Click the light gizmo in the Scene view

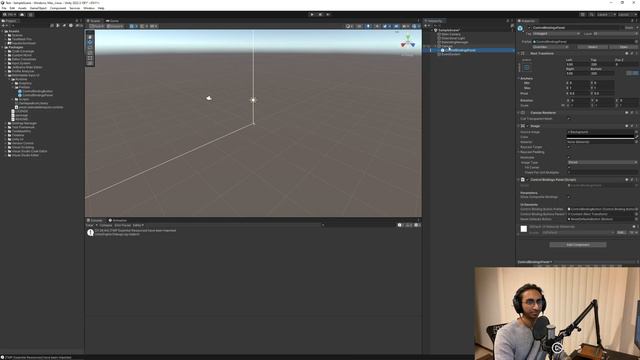[x=253, y=100]
